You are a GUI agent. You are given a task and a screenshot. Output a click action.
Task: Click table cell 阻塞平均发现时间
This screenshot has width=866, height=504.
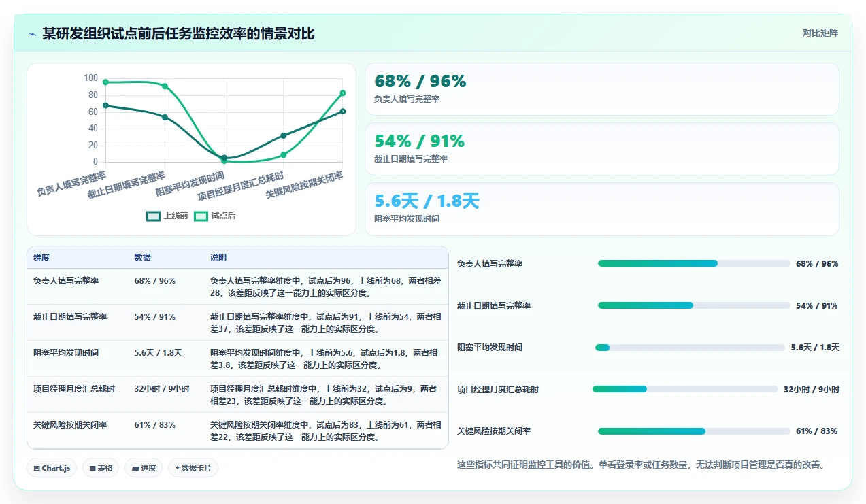(x=66, y=353)
